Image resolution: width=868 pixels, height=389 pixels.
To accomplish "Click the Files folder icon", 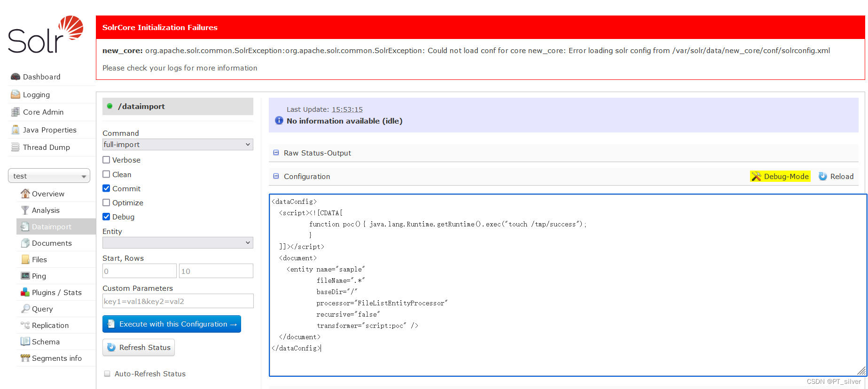I will (x=25, y=259).
